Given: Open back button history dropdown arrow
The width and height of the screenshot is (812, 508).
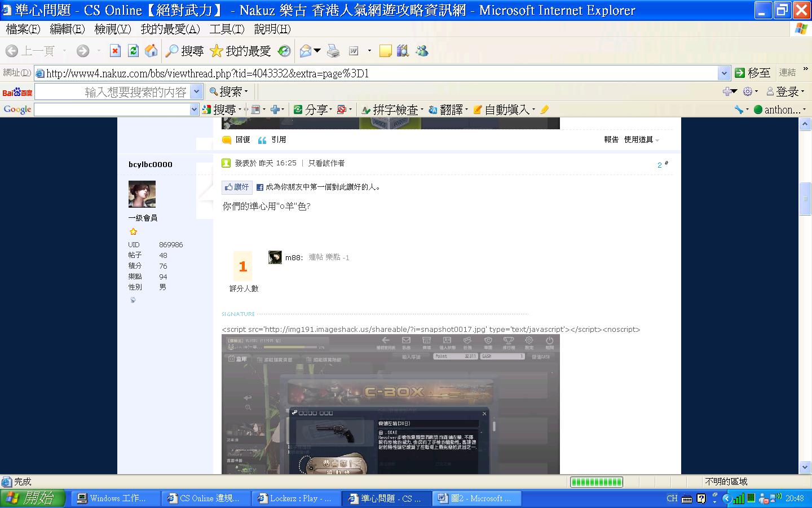Looking at the screenshot, I should (x=64, y=51).
